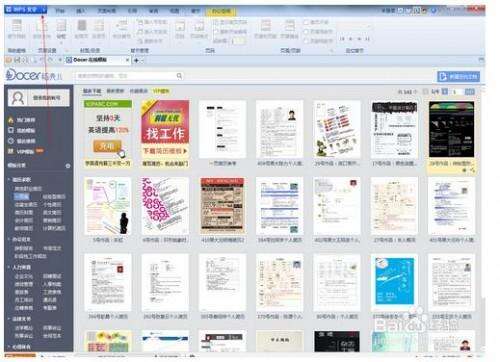This screenshot has height=362, width=500.
Task: Click the settings gear beside 模板分类 header
Action: [68, 166]
